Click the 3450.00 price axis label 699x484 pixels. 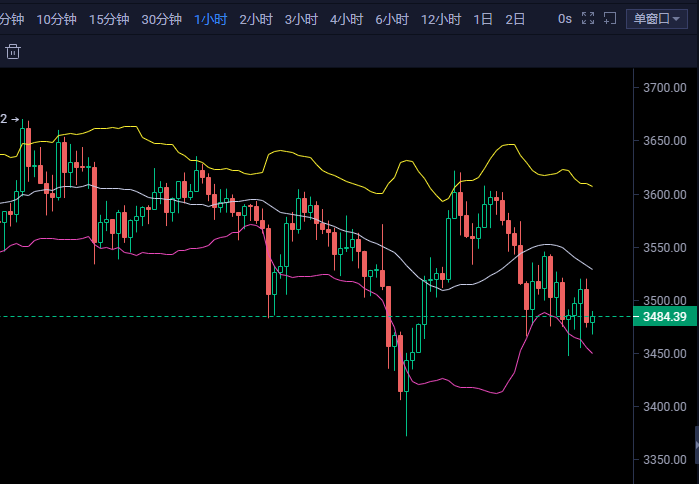click(665, 353)
